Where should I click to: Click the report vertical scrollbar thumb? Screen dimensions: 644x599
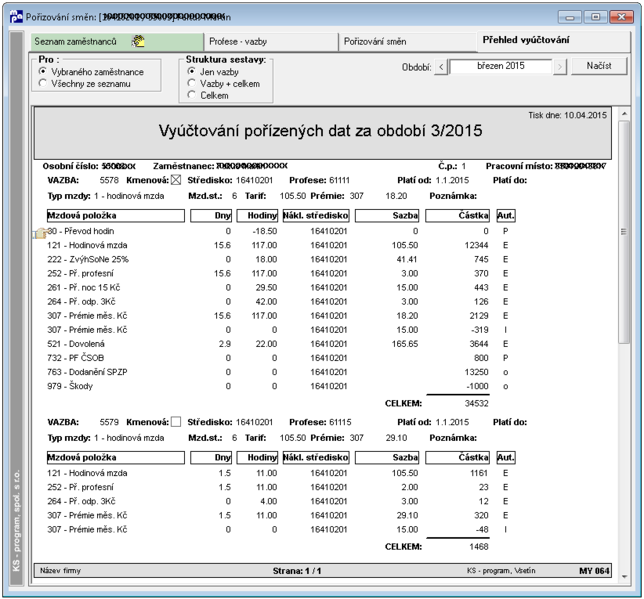624,232
